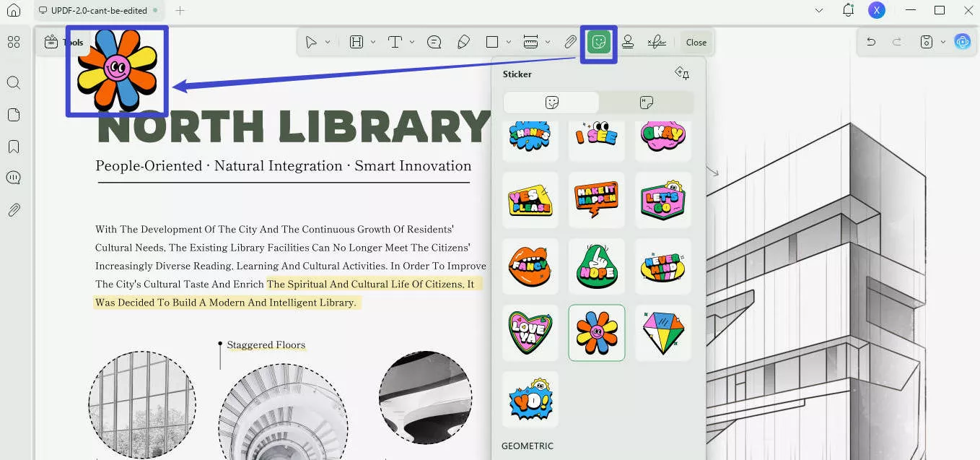Open the thumbnails grid sidebar icon
This screenshot has height=460, width=980.
(14, 42)
